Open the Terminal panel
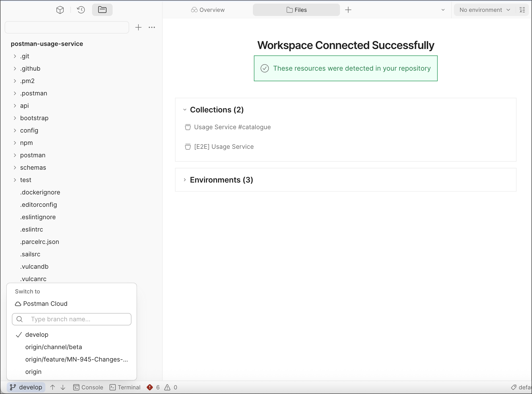This screenshot has height=394, width=532. point(125,387)
